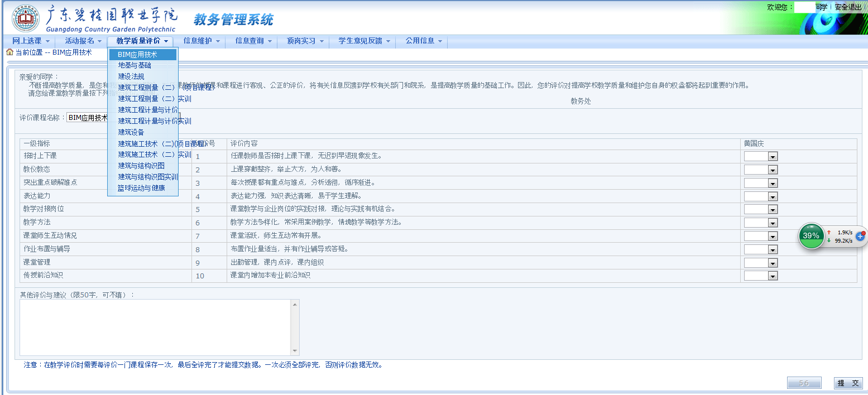Open rating dropdown for 课堂师生互动情况 row
This screenshot has width=868, height=395.
tap(761, 236)
